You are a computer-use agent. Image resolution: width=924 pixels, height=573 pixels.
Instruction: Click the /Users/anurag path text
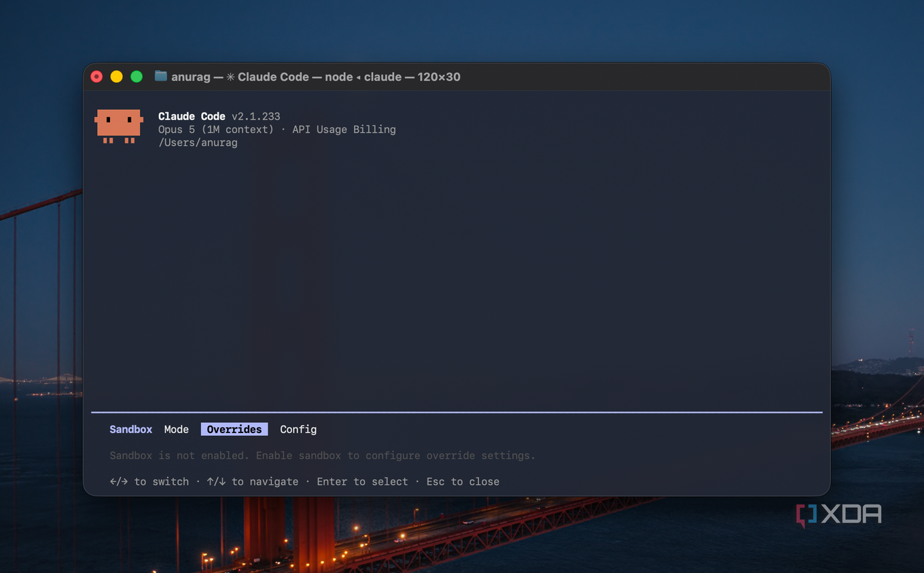coord(198,143)
